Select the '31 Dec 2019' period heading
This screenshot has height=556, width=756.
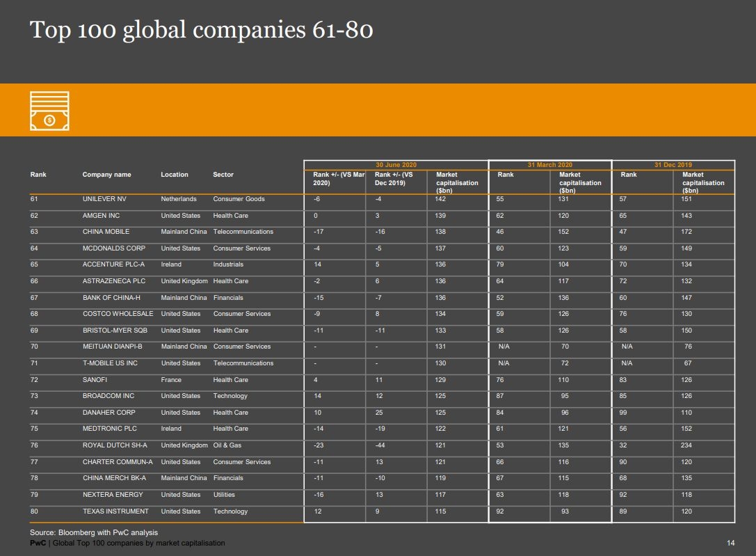coord(673,165)
